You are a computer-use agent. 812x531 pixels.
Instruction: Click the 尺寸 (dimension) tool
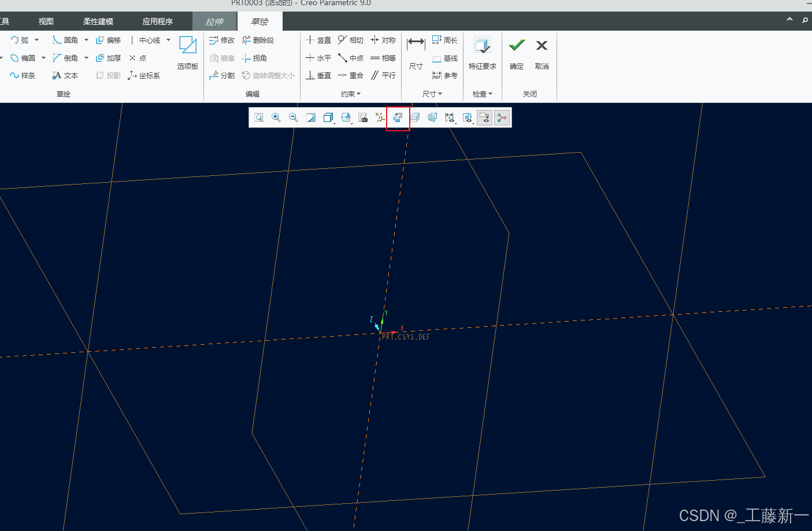coord(416,53)
